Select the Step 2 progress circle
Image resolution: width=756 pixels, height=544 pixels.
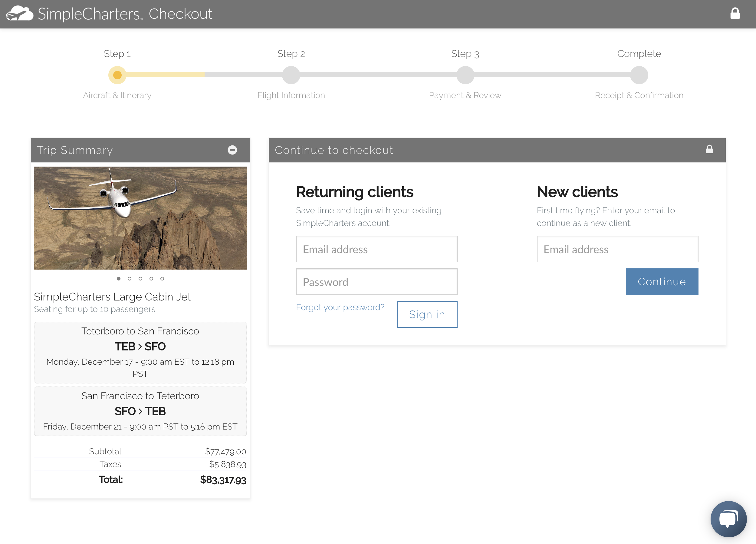point(291,75)
